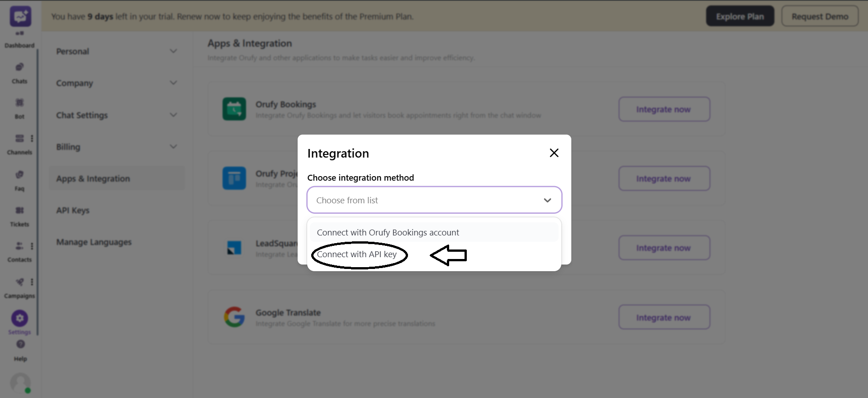Open Apps & Integration settings page
868x398 pixels.
(x=117, y=178)
